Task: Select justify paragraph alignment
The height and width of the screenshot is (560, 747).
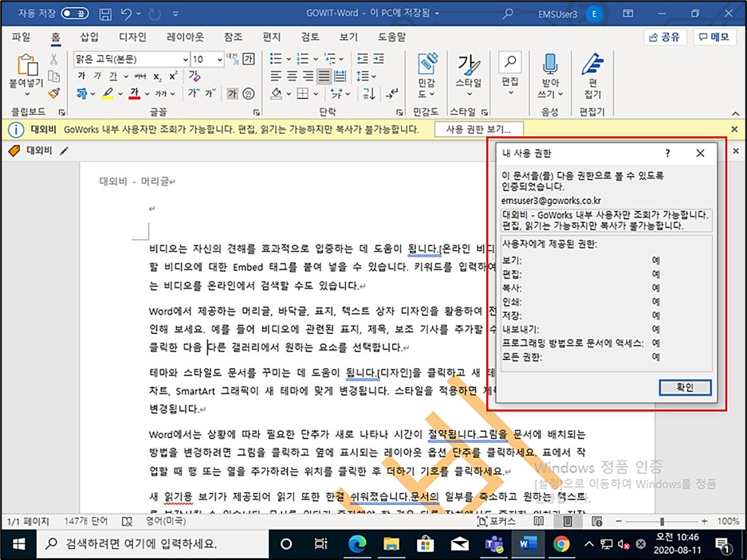Action: click(x=324, y=76)
